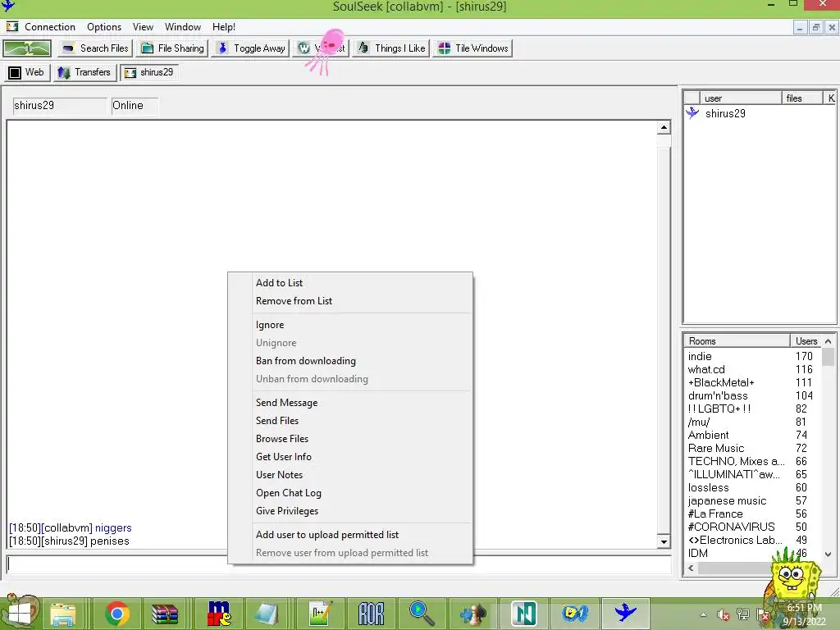Click the chat scroll down arrow
Screen dimensions: 840x630
(x=664, y=541)
